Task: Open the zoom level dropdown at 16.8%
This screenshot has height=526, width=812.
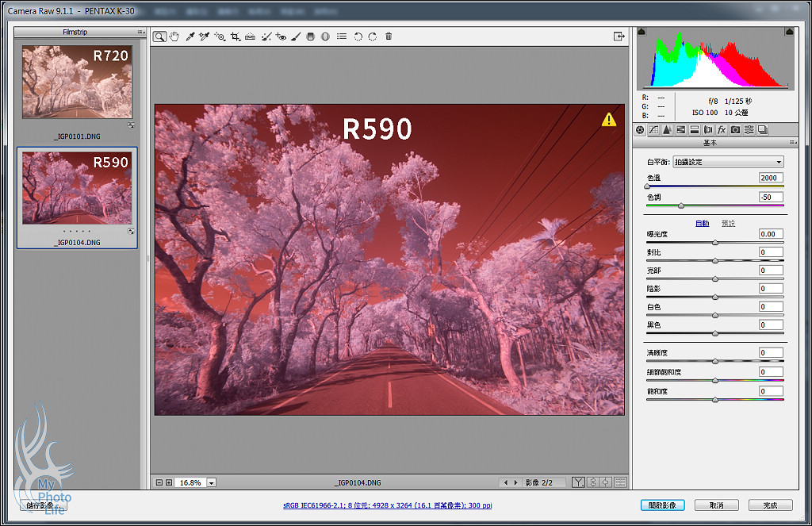Action: coord(211,482)
